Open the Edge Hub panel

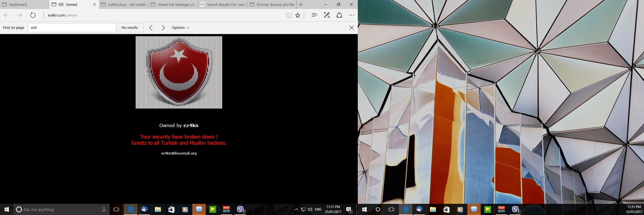tap(314, 15)
